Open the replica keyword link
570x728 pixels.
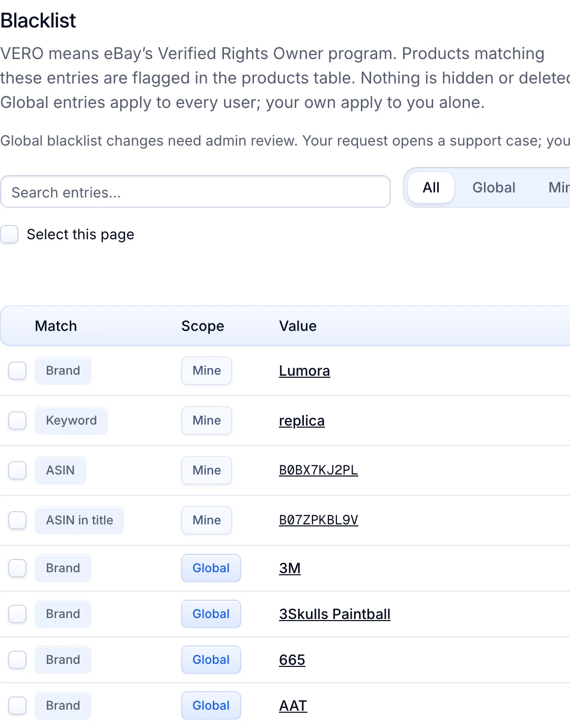click(302, 421)
